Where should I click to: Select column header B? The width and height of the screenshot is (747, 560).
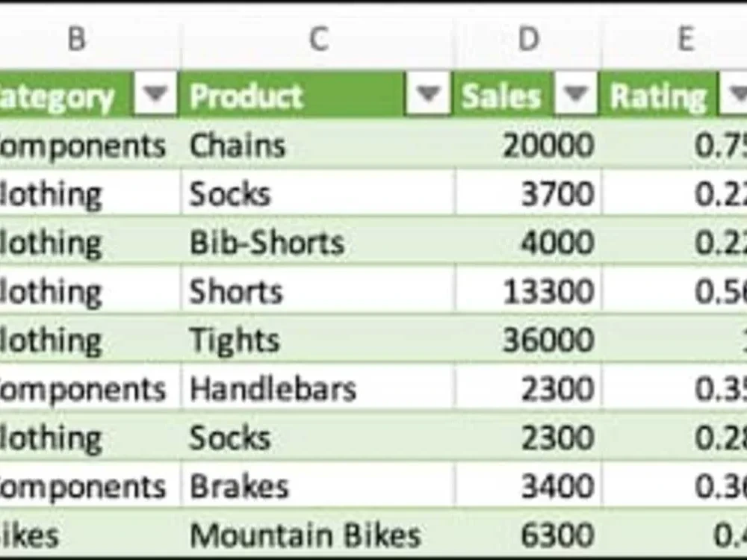[x=77, y=39]
